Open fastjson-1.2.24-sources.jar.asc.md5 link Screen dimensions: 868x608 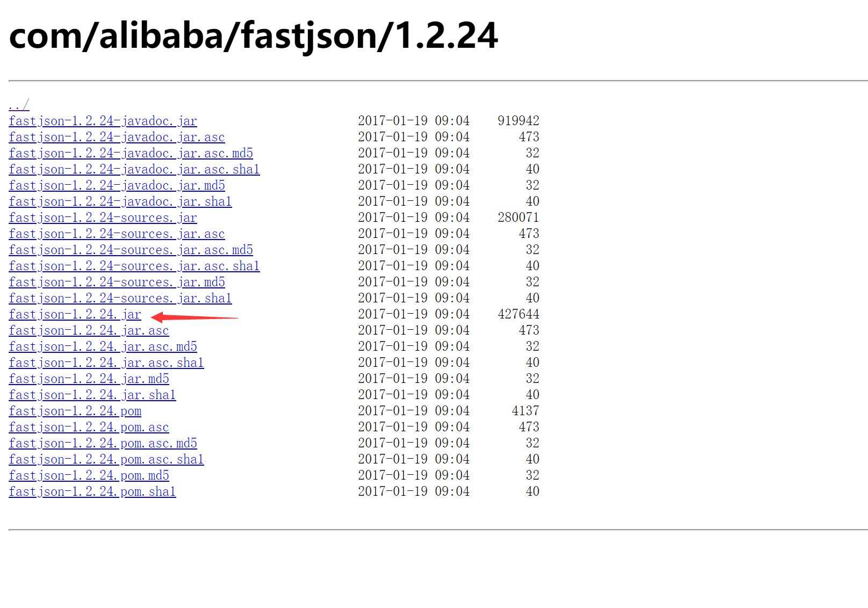(131, 250)
